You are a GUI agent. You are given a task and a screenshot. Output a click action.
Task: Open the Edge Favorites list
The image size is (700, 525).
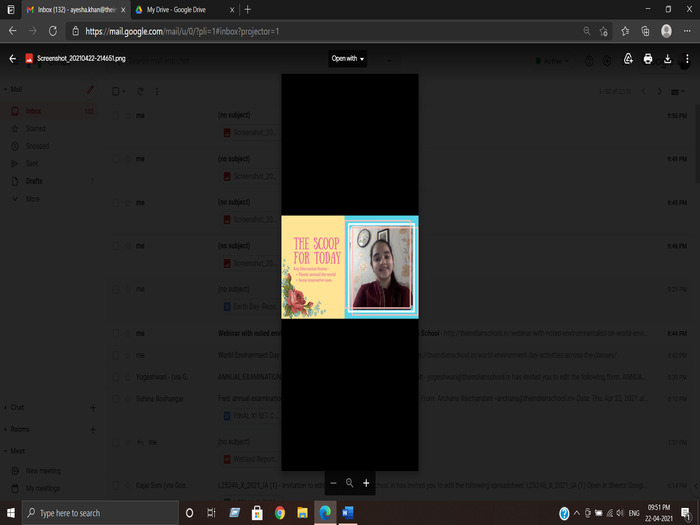coord(625,31)
